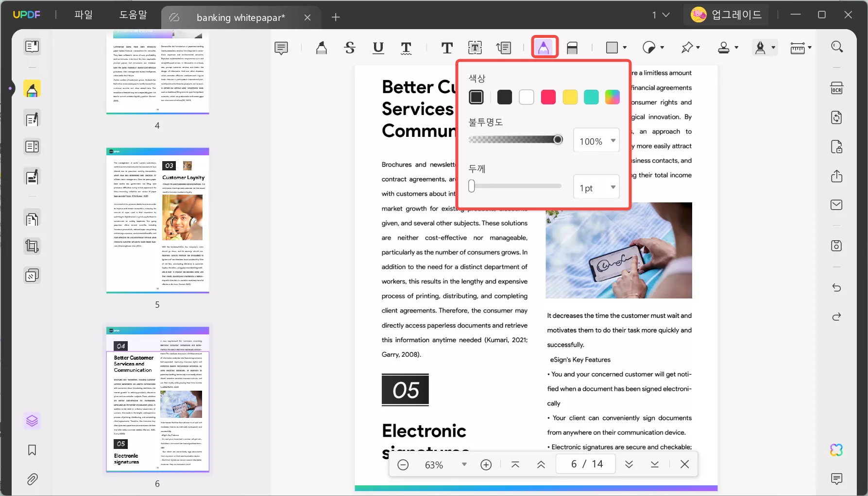Expand the rectangle shape dropdown arrow
The height and width of the screenshot is (496, 868).
tap(625, 48)
